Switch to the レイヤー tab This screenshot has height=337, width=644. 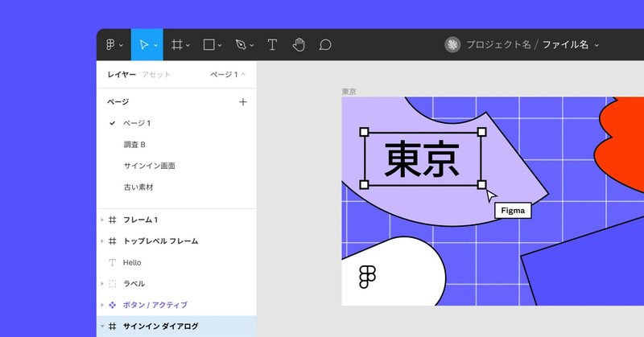click(122, 74)
